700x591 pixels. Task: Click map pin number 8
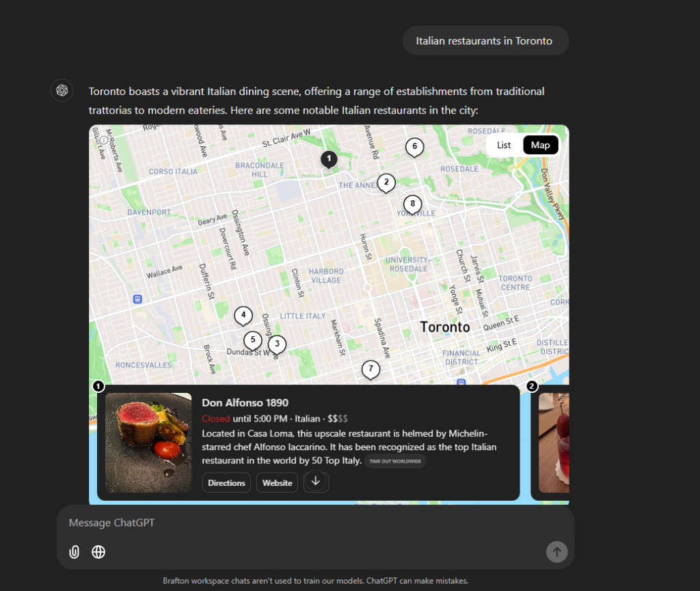click(412, 204)
